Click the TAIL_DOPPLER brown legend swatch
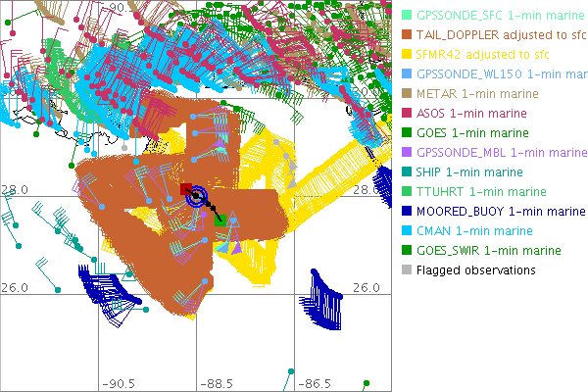 click(x=408, y=35)
